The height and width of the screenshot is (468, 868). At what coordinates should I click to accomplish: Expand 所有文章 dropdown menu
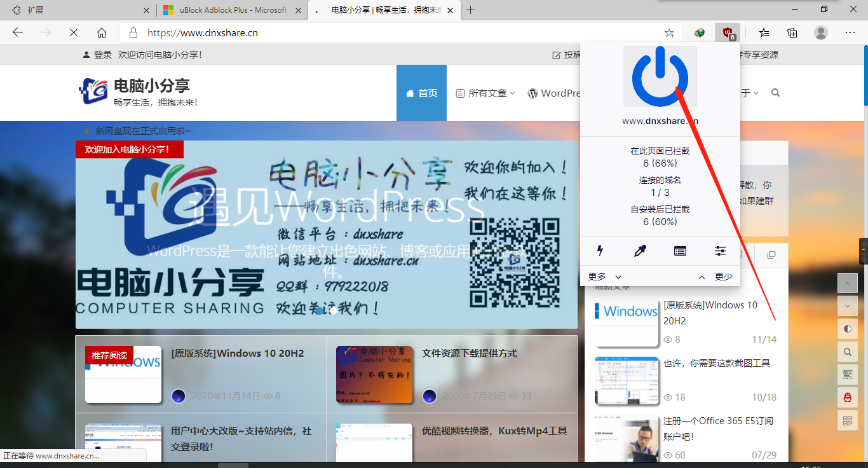tap(485, 93)
